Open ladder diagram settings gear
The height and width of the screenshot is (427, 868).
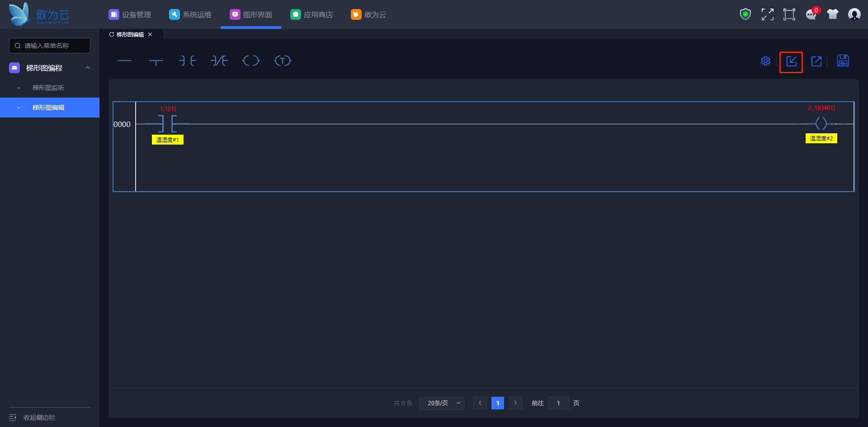point(765,61)
